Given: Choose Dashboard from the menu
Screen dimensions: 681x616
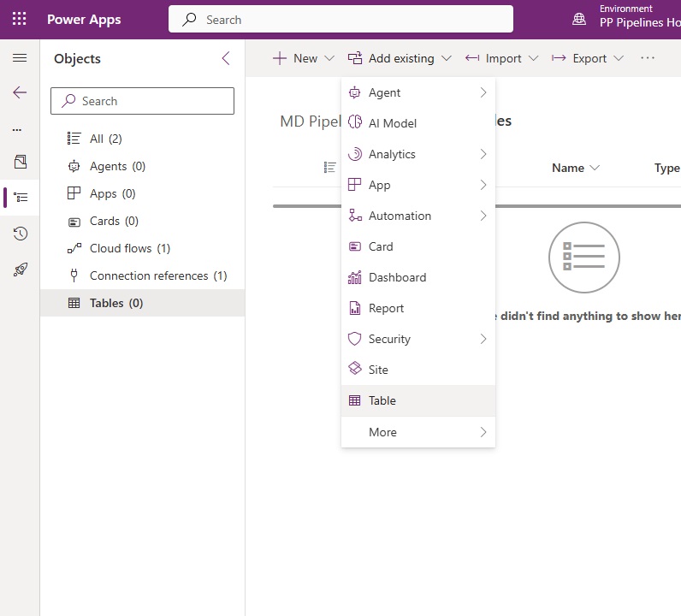Looking at the screenshot, I should click(x=418, y=277).
